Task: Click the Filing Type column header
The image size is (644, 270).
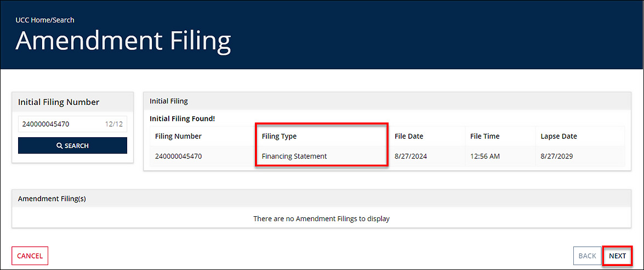Action: pyautogui.click(x=279, y=136)
